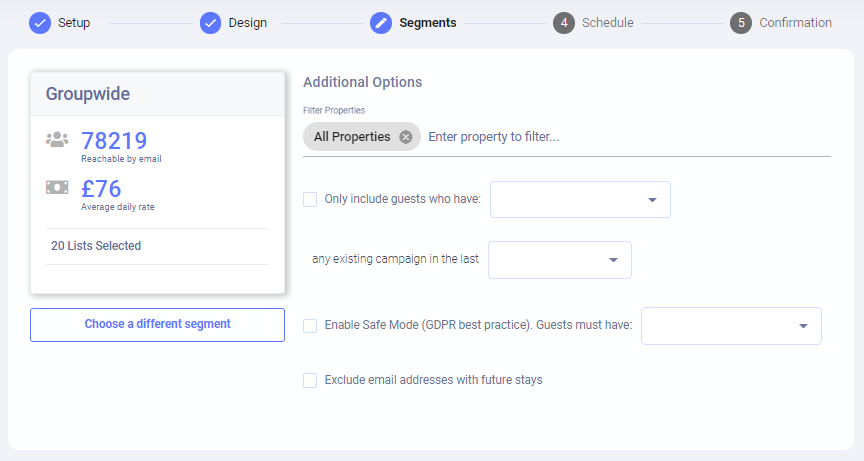Tick the Enable Safe Mode GDPR checkbox
This screenshot has width=864, height=461.
pyautogui.click(x=310, y=325)
